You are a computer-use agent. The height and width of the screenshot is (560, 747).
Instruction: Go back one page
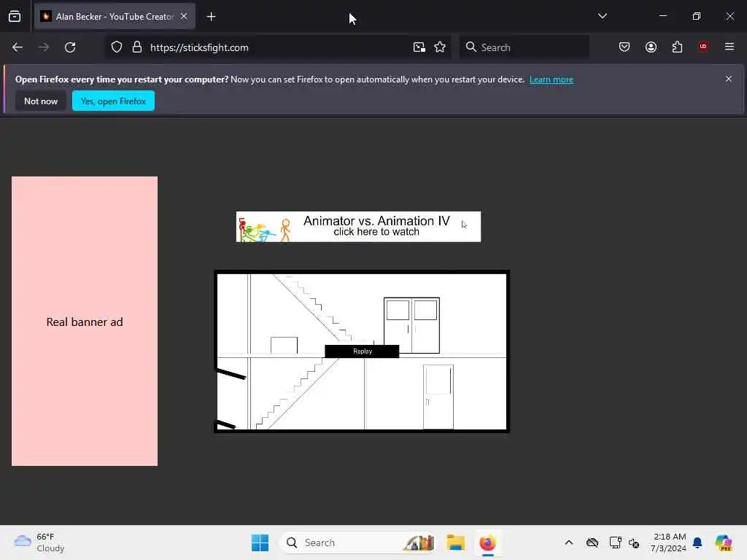click(18, 47)
